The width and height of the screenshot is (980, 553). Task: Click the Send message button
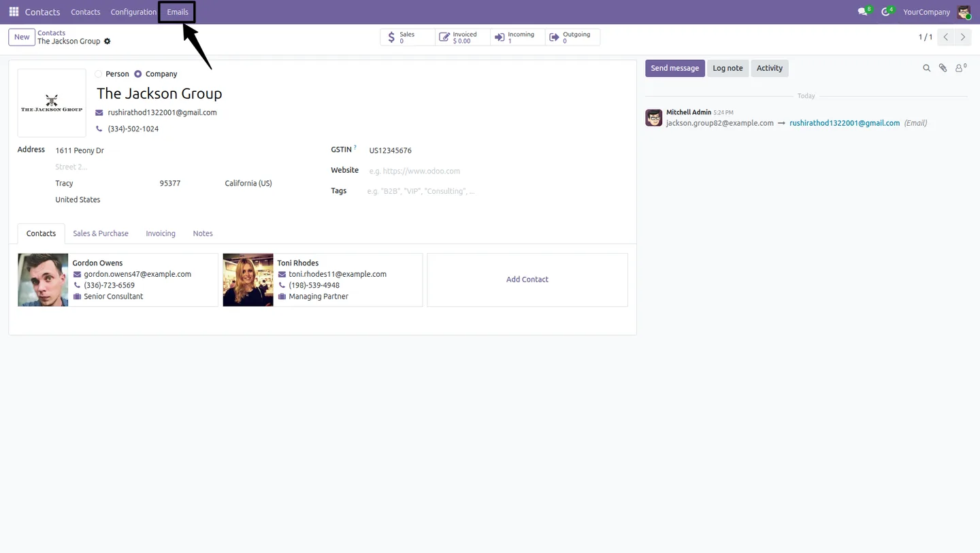point(674,68)
